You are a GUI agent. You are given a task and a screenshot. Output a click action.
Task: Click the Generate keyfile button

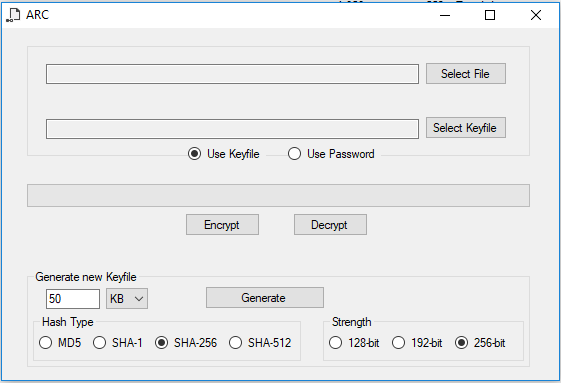pos(265,297)
